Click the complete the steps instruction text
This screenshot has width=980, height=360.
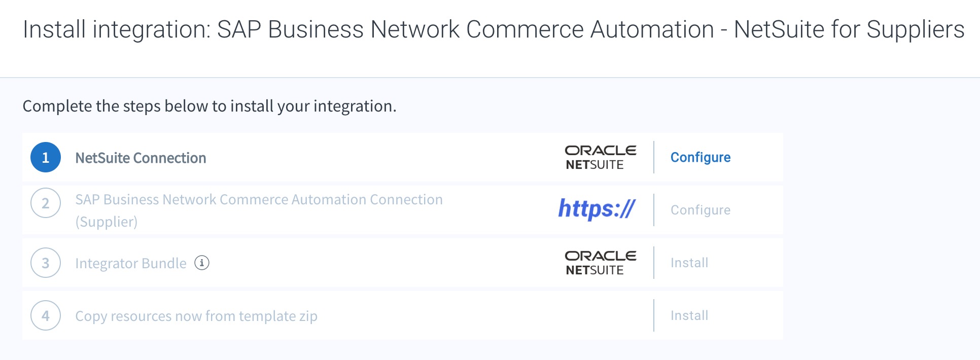click(209, 106)
